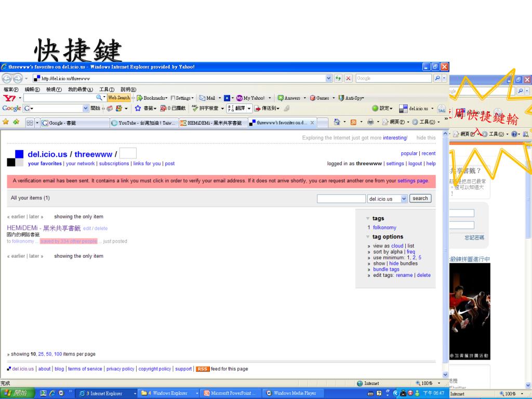
Task: Click the green settings ball on Google toolbar
Action: [x=375, y=108]
